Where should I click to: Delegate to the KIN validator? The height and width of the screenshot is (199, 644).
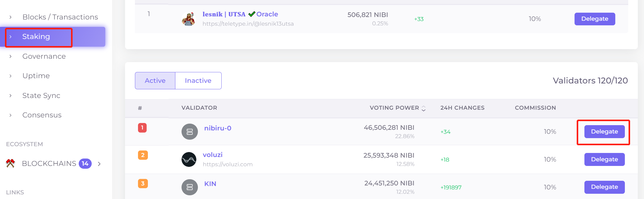click(604, 187)
